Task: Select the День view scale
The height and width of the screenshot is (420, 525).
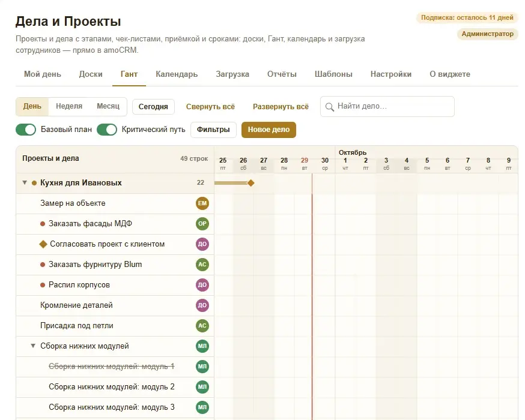Action: click(32, 106)
